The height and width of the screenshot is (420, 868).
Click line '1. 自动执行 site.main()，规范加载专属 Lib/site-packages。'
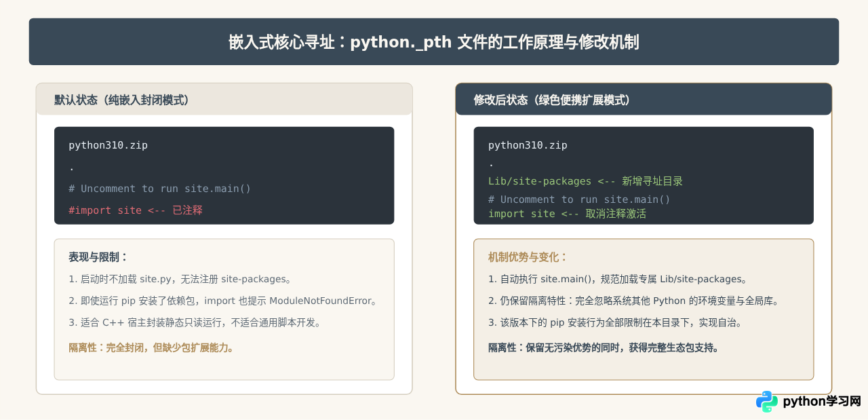(x=617, y=279)
